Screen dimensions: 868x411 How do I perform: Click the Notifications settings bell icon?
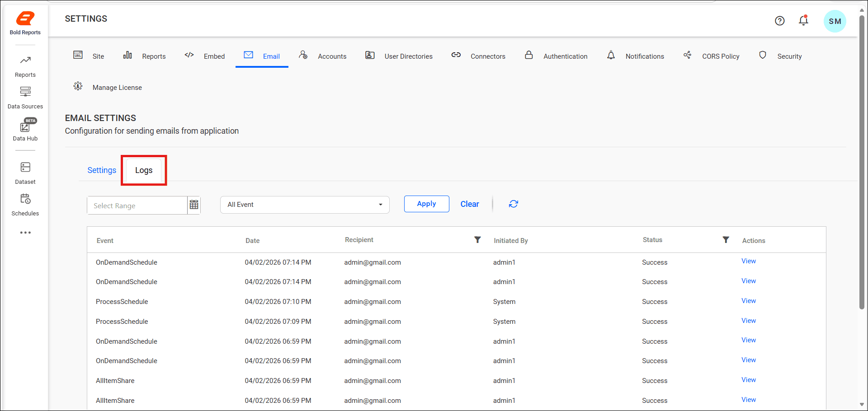coord(611,55)
